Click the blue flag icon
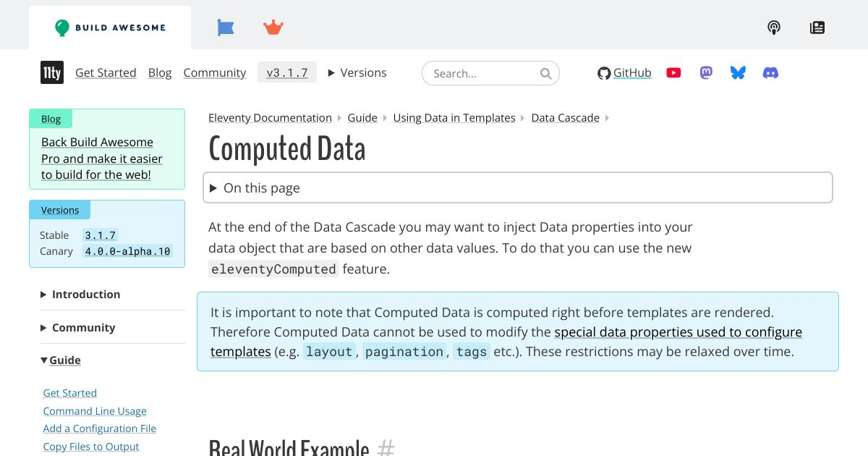The width and height of the screenshot is (868, 456). tap(226, 28)
